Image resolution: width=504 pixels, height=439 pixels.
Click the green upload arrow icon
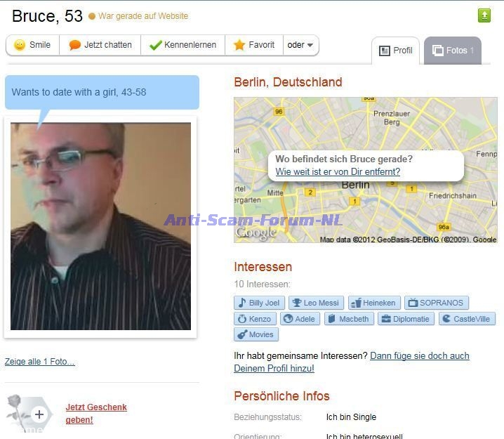(484, 15)
